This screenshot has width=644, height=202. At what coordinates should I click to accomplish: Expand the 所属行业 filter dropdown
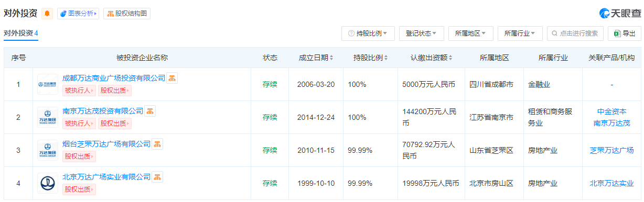coord(520,33)
